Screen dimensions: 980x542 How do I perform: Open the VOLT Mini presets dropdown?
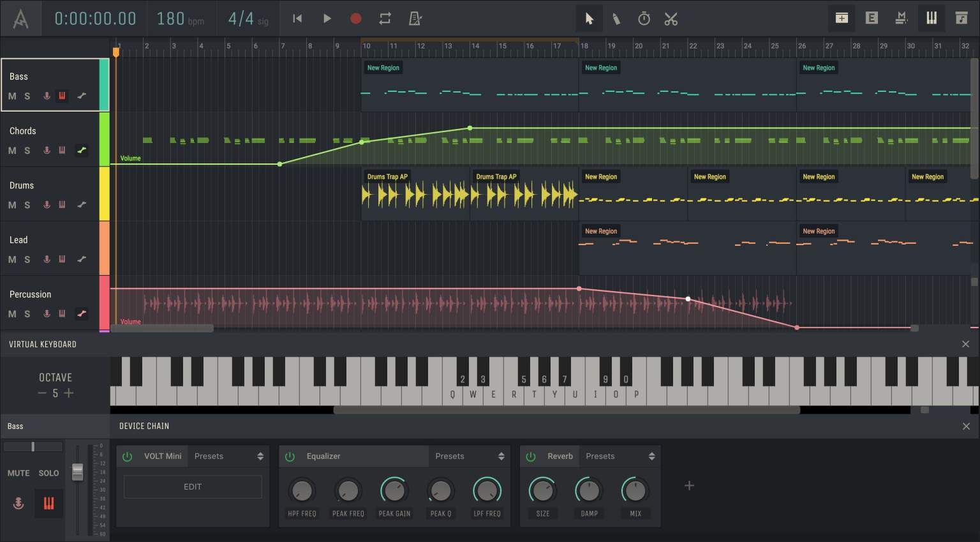point(226,456)
